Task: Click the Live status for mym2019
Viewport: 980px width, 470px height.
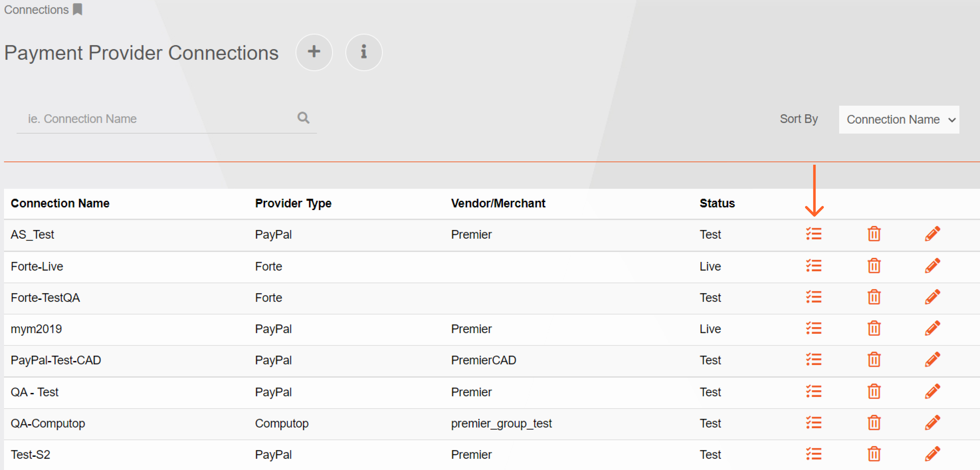Action: [x=710, y=329]
